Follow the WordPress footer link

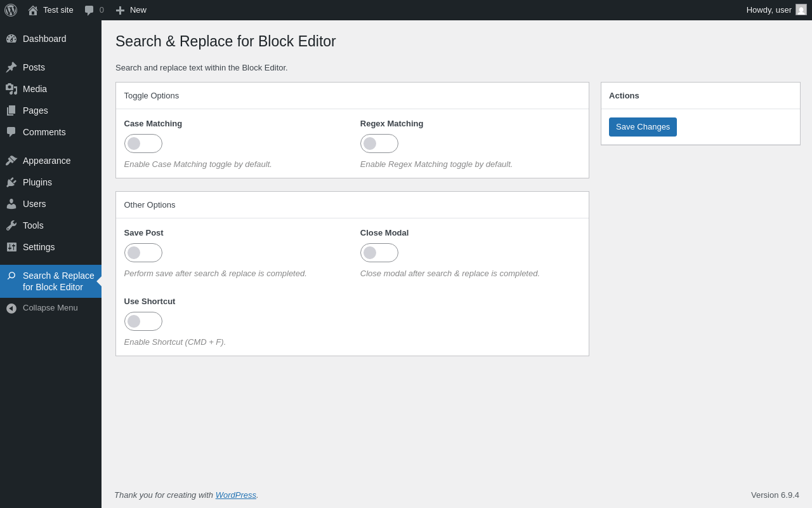pos(236,495)
